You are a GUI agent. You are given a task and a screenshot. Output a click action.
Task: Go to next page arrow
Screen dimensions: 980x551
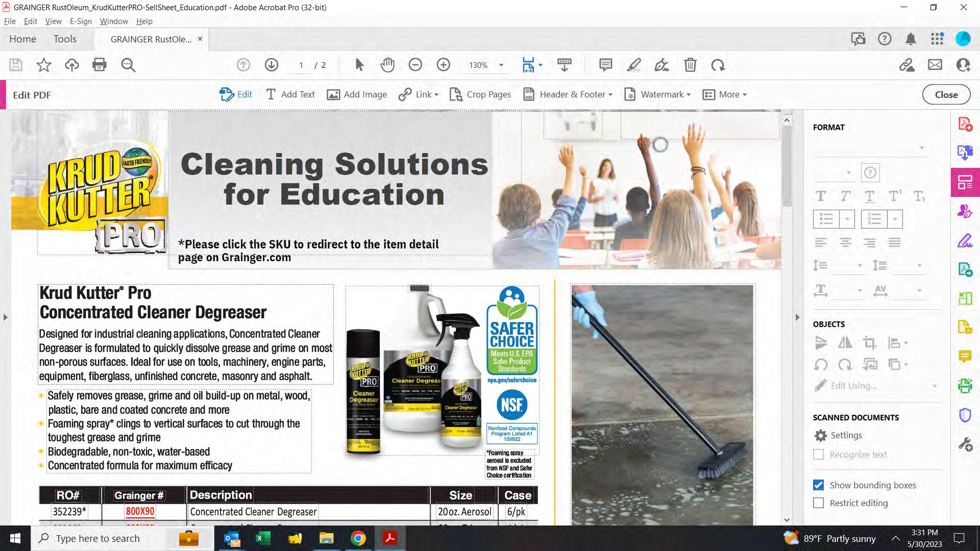pos(272,65)
